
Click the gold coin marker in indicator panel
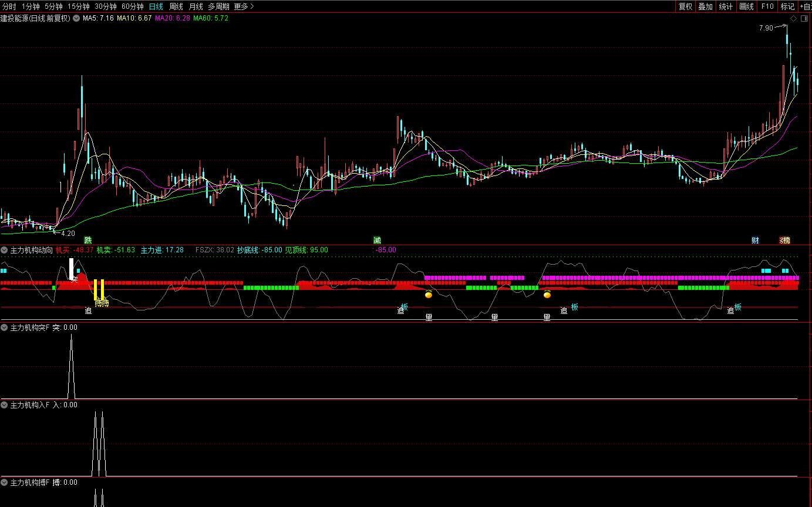(x=429, y=295)
